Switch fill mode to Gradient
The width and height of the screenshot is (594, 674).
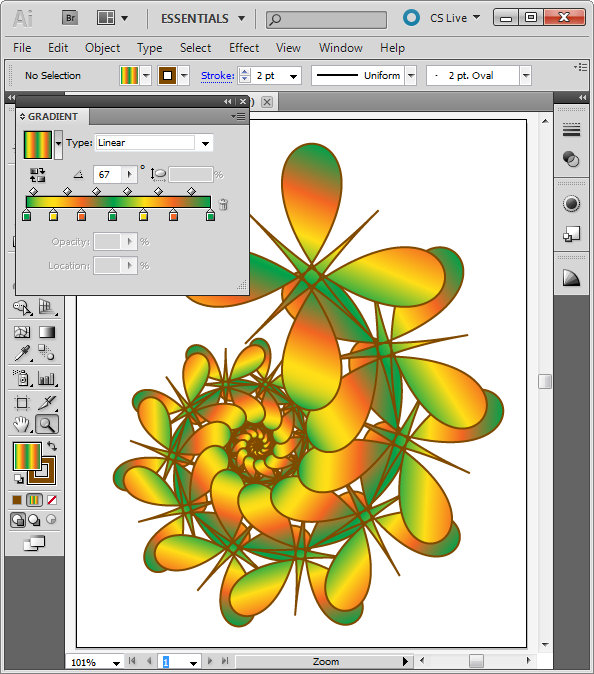pos(34,500)
